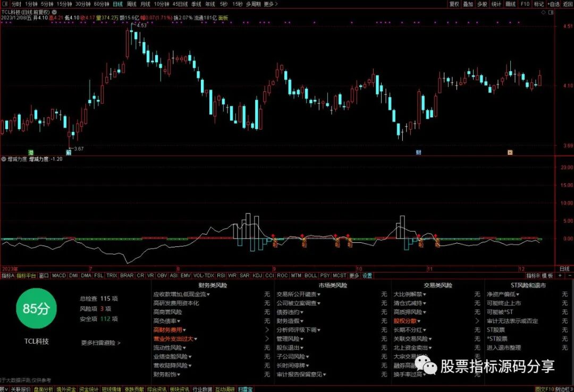The height and width of the screenshot is (392, 574).
Task: Click the 模板 template button
Action: tap(547, 276)
